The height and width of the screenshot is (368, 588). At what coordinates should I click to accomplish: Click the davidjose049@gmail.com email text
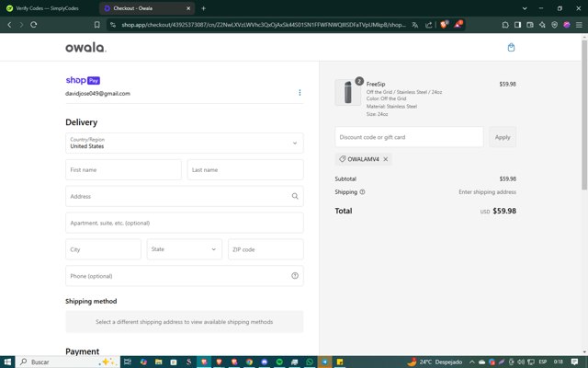97,94
